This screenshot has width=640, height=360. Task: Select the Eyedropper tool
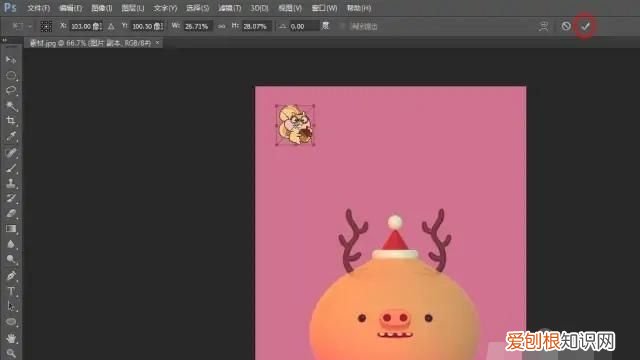(11, 136)
